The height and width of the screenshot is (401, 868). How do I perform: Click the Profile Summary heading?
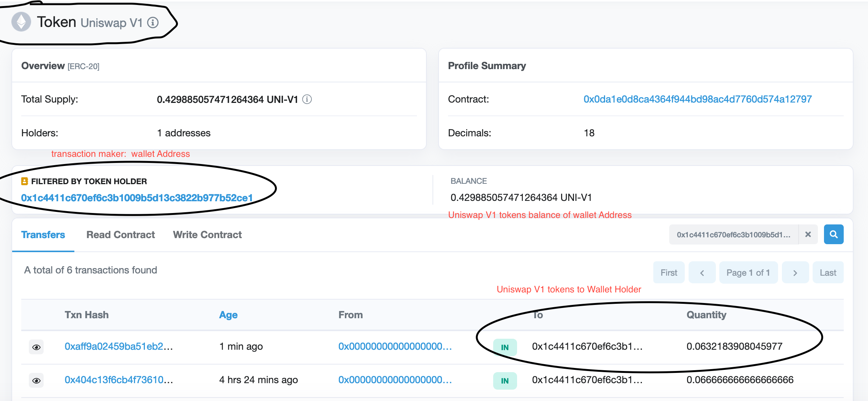pyautogui.click(x=487, y=66)
